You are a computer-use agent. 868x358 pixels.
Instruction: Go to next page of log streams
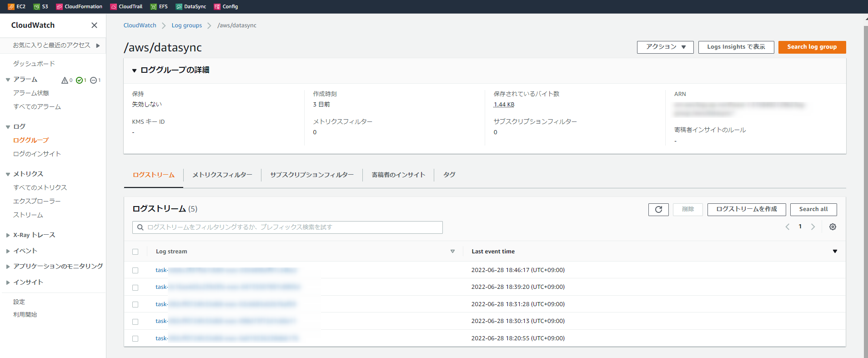pyautogui.click(x=813, y=227)
